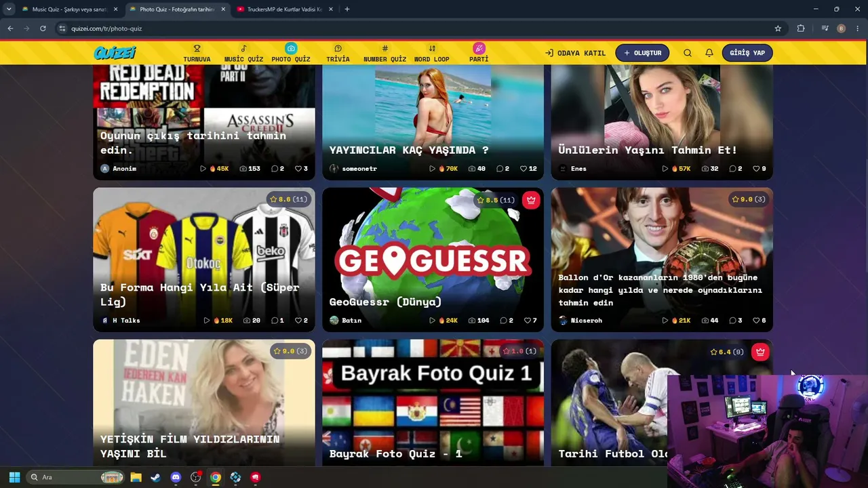The image size is (868, 488).
Task: Open Chrome media controls icon
Action: coord(825,28)
